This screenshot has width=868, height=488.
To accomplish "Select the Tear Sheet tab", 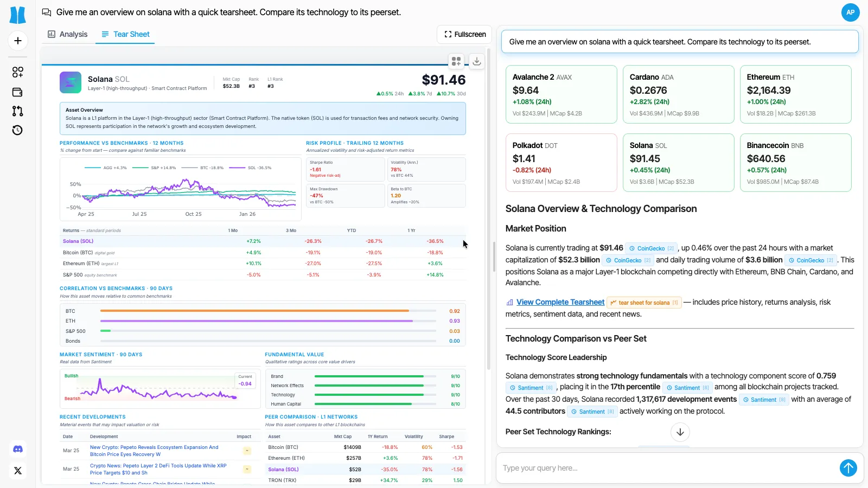I will coord(125,34).
